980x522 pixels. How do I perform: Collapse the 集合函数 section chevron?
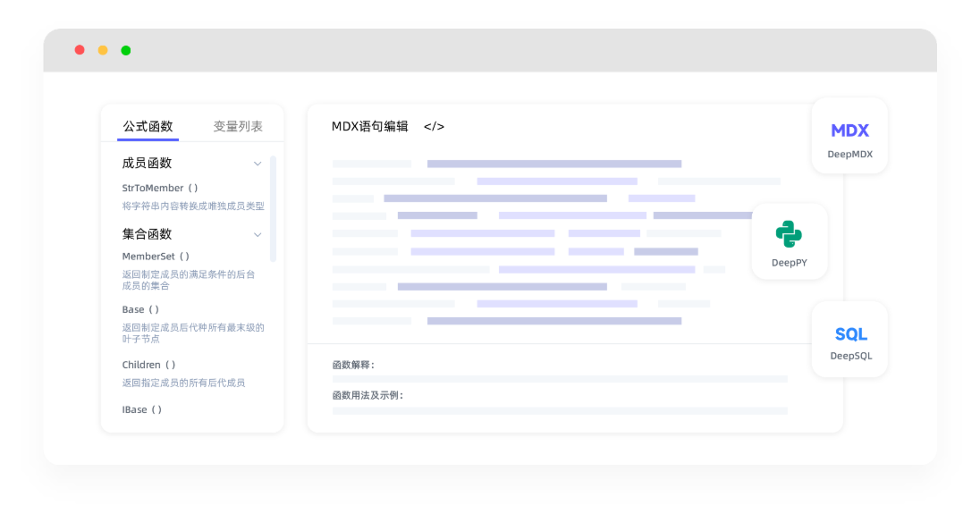pyautogui.click(x=258, y=235)
